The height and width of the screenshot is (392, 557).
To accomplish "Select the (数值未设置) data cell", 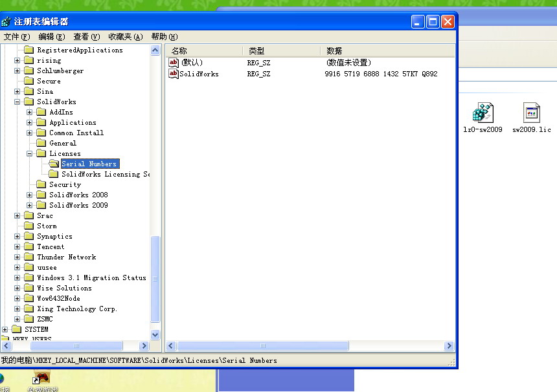I will tap(348, 63).
